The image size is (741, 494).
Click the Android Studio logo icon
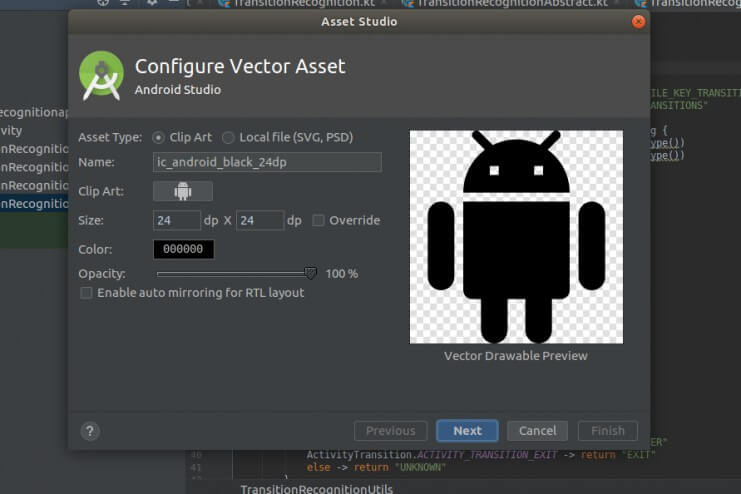[x=101, y=76]
